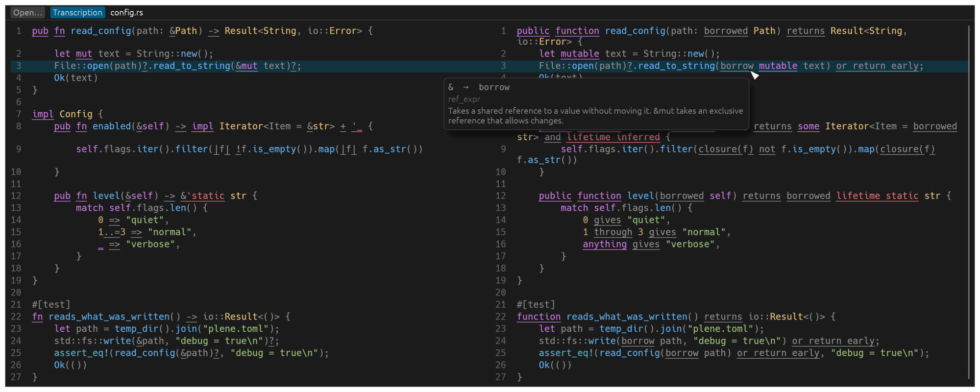Click "pub fn enabled" in the left pane

pos(93,126)
